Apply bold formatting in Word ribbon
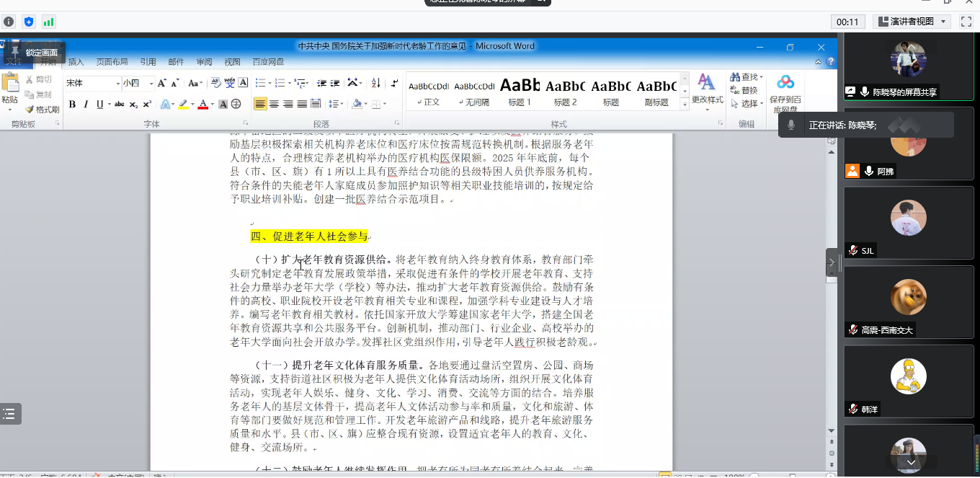This screenshot has width=980, height=478. pos(72,105)
